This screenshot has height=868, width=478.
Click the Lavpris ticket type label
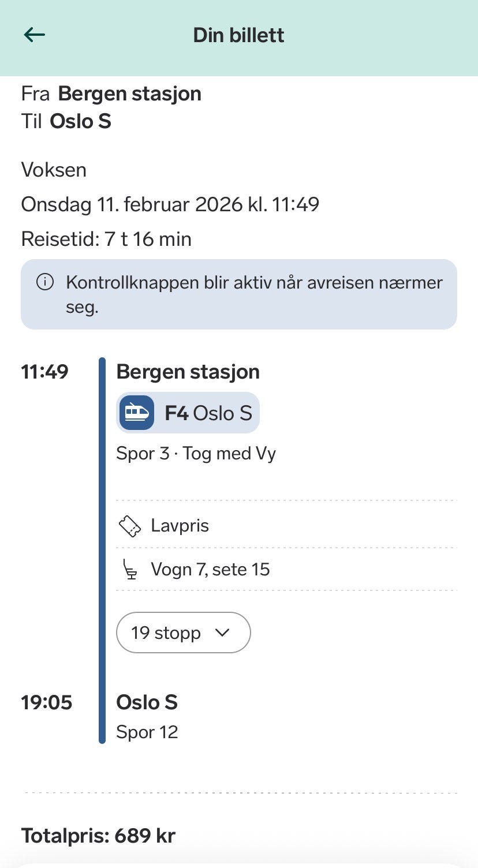pyautogui.click(x=180, y=526)
